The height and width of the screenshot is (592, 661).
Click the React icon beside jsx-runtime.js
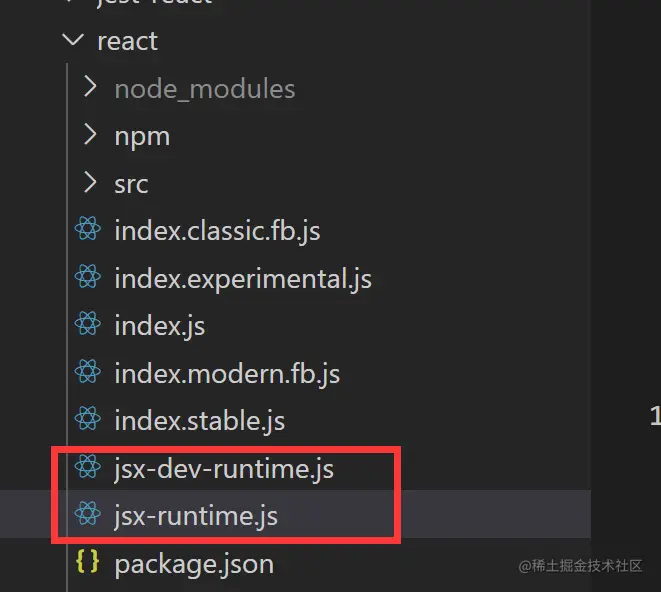(x=88, y=514)
